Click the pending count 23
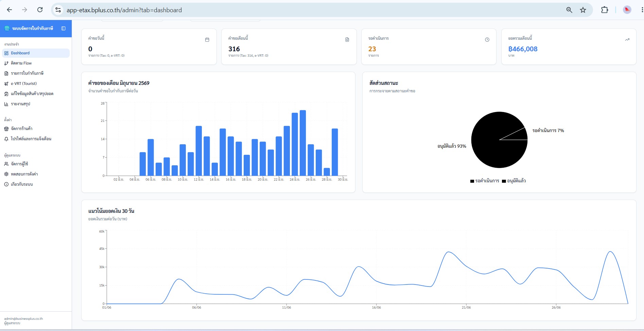This screenshot has width=644, height=331. (372, 49)
